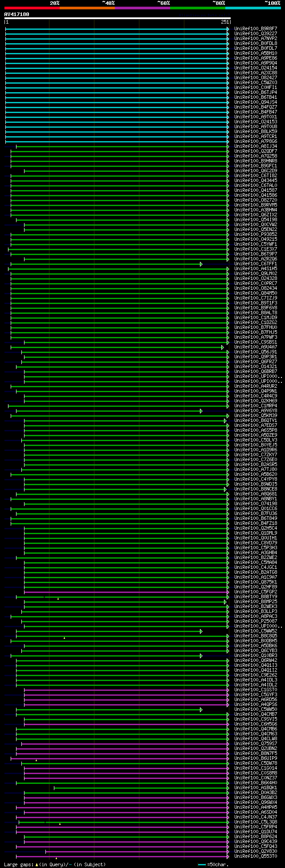Screen dimensions: 285x868
Task: Select the UniRef100_O74198 label
Action: click(256, 503)
